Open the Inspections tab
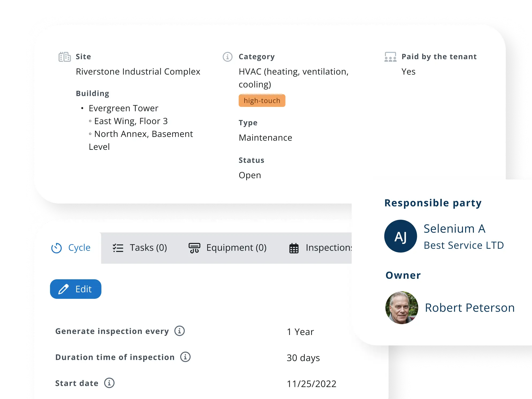Screen dimensions: 532x399 point(320,248)
